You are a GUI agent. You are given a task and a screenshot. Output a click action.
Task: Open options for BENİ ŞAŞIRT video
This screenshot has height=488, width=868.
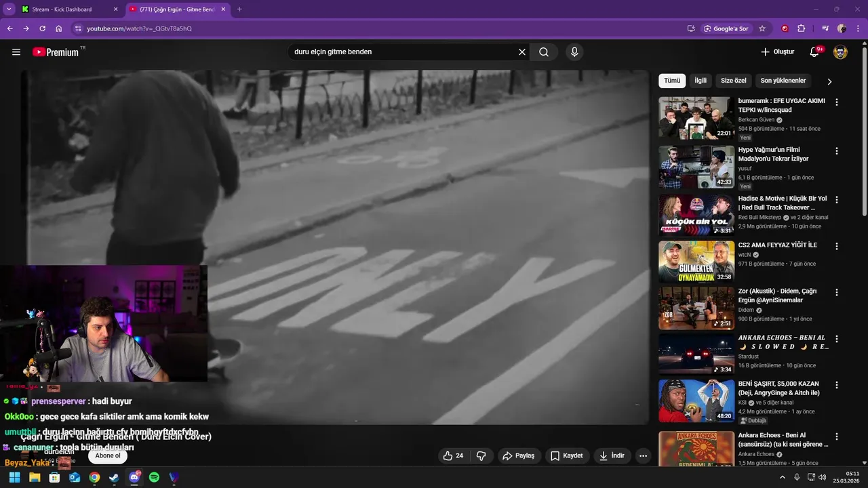tap(836, 384)
